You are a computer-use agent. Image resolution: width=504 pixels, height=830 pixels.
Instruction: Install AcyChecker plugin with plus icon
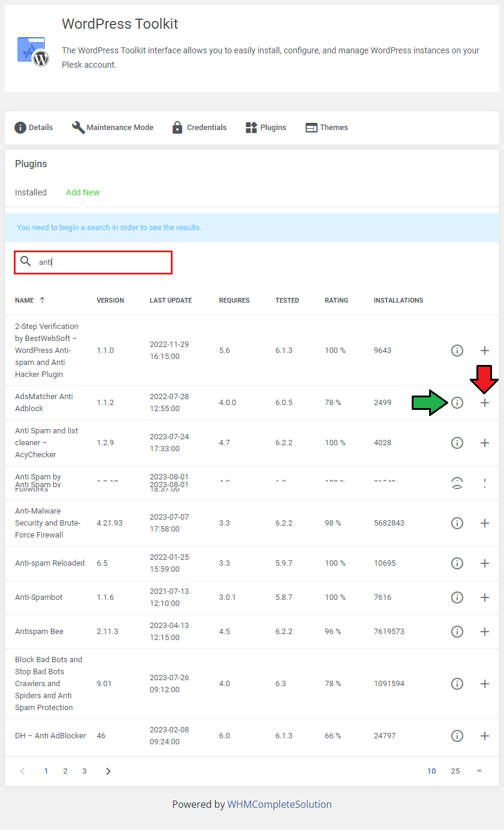click(x=485, y=443)
